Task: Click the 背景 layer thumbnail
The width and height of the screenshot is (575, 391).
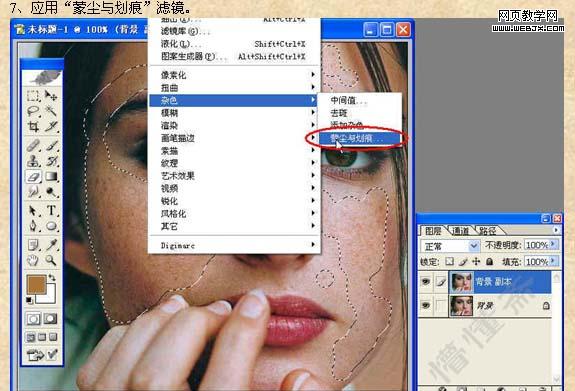Action: tap(461, 305)
